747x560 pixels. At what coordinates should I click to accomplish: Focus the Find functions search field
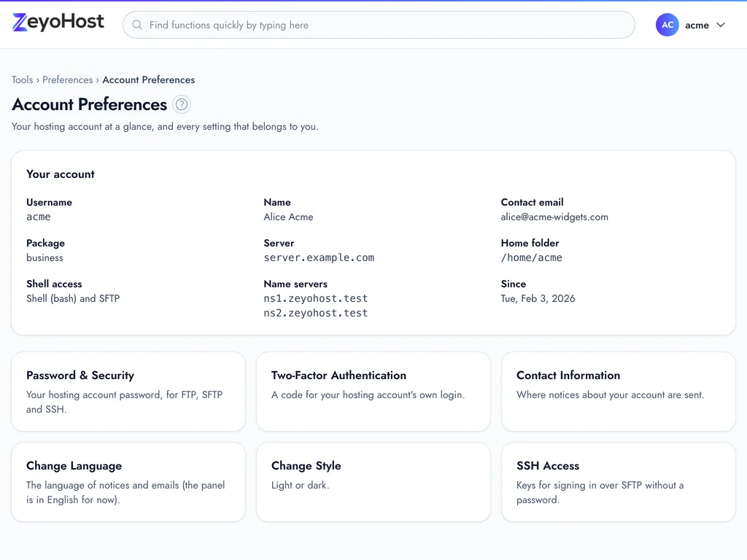point(379,25)
